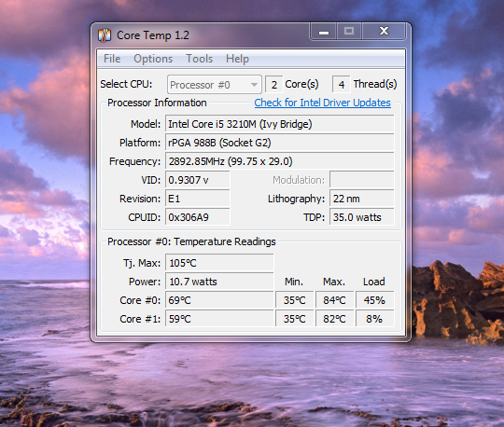Minimize the Core Temp window

click(323, 32)
